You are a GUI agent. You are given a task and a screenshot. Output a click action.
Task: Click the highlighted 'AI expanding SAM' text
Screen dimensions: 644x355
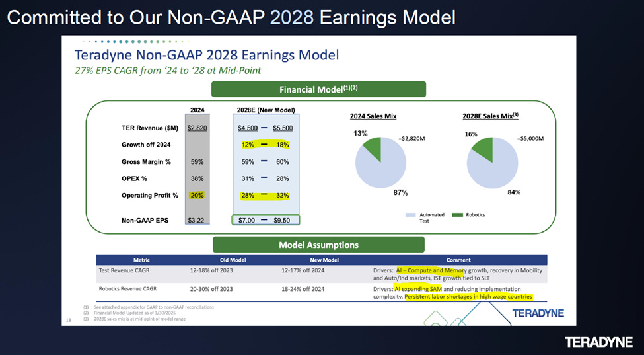coord(417,289)
